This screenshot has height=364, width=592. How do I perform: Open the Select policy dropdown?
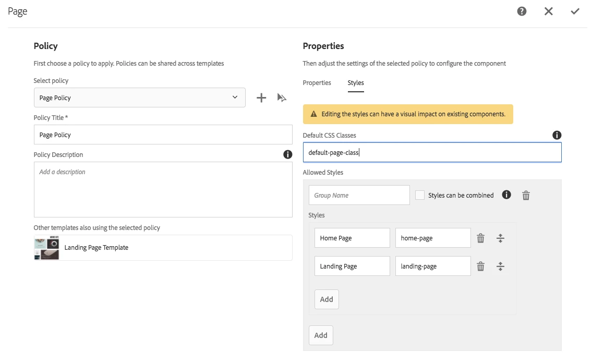tap(139, 98)
